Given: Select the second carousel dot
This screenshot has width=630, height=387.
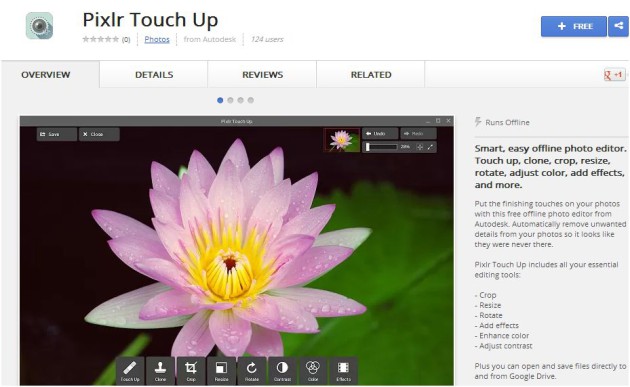Looking at the screenshot, I should tap(230, 100).
